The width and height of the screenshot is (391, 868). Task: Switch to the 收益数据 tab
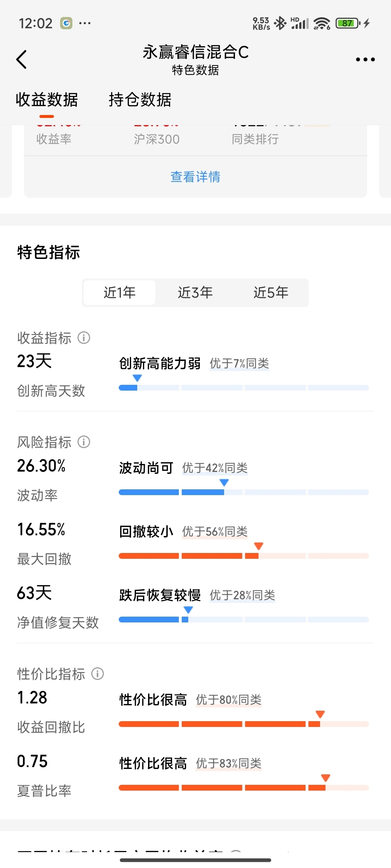[x=47, y=100]
